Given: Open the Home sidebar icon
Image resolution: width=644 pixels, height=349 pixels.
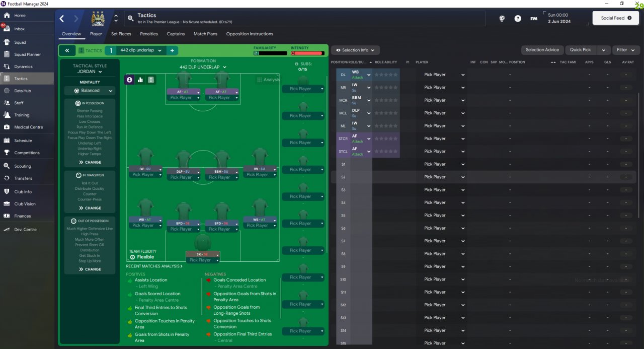Looking at the screenshot, I should (7, 16).
